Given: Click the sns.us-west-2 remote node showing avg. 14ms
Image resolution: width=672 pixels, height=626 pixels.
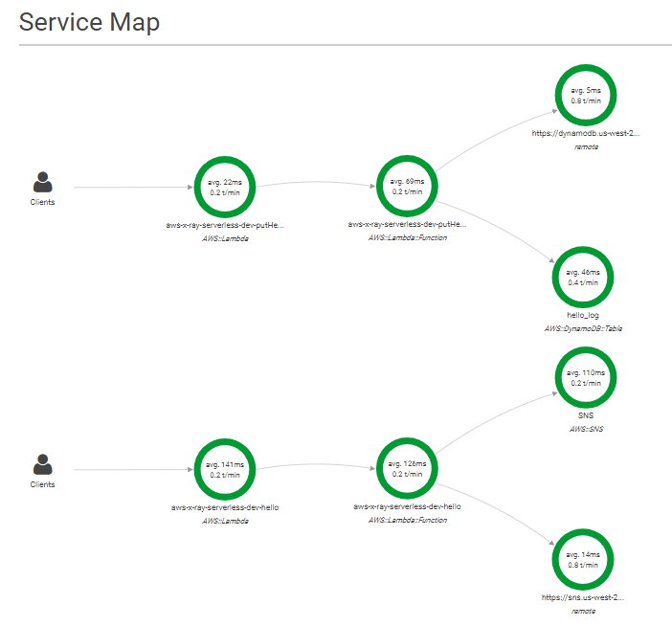Looking at the screenshot, I should [583, 560].
